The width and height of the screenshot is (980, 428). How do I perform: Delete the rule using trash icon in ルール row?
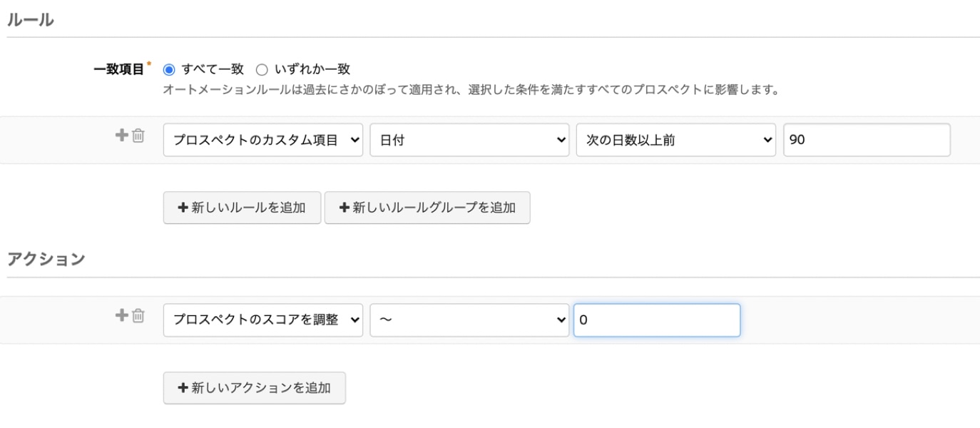click(138, 135)
